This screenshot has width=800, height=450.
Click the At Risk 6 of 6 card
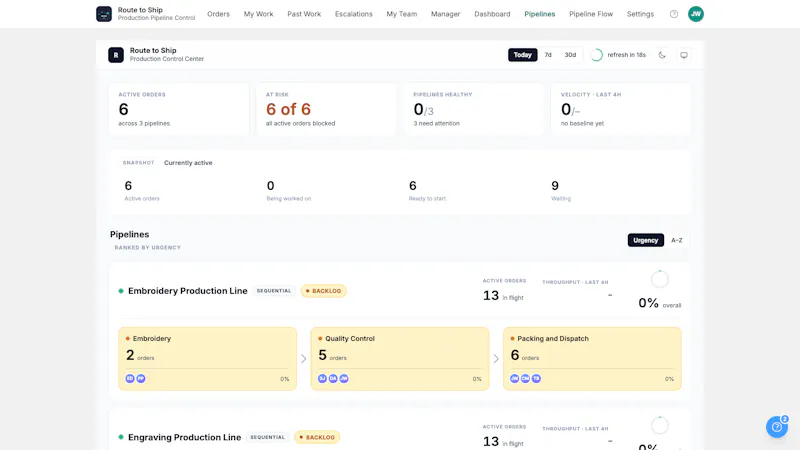coord(327,109)
